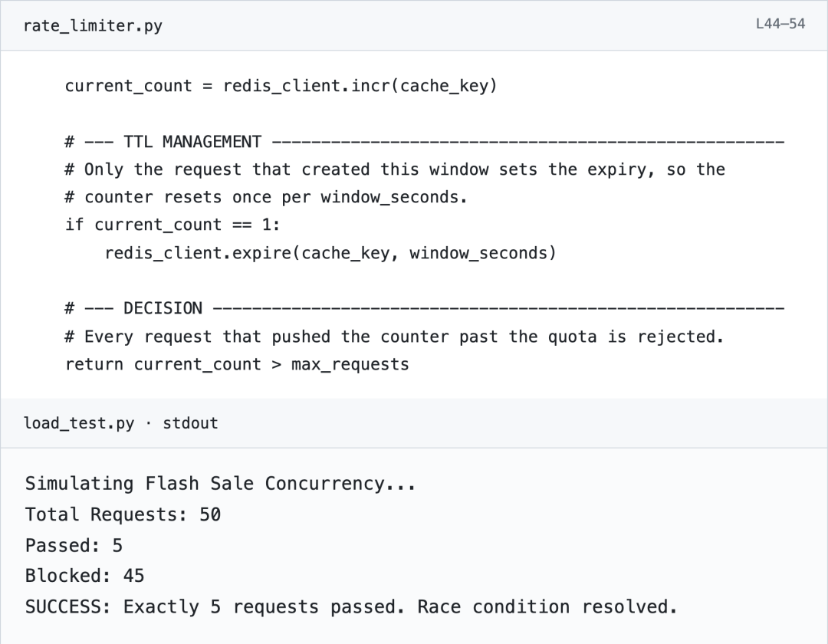
Task: Click the SUCCESS race condition resolved line
Action: pos(351,607)
